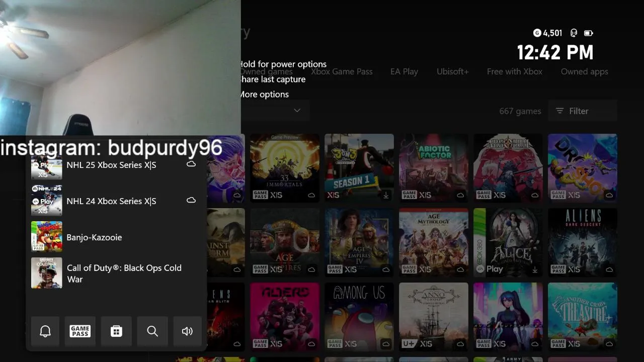Click the download icon on Alice tile
Viewport: 644px width, 362px height.
[x=535, y=269]
